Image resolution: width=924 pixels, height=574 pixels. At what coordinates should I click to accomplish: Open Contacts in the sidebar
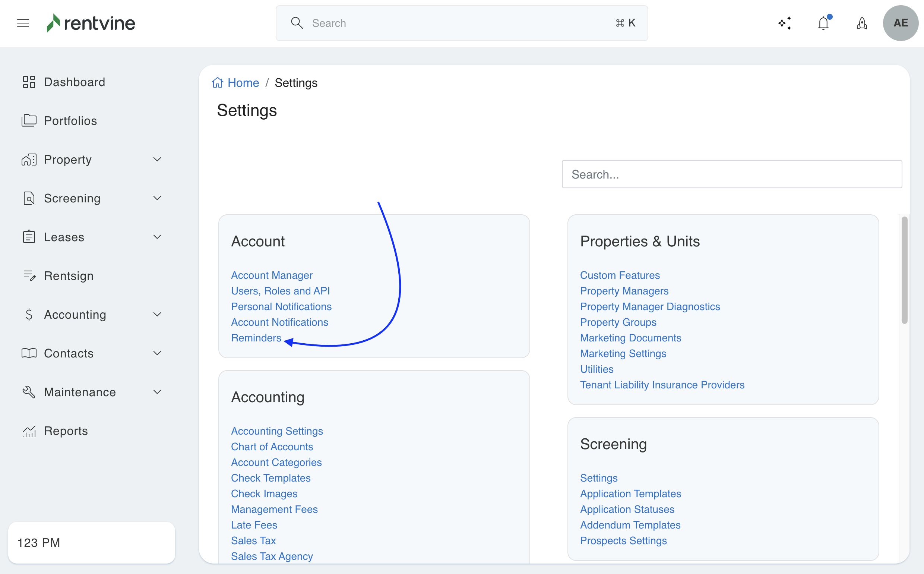(69, 353)
